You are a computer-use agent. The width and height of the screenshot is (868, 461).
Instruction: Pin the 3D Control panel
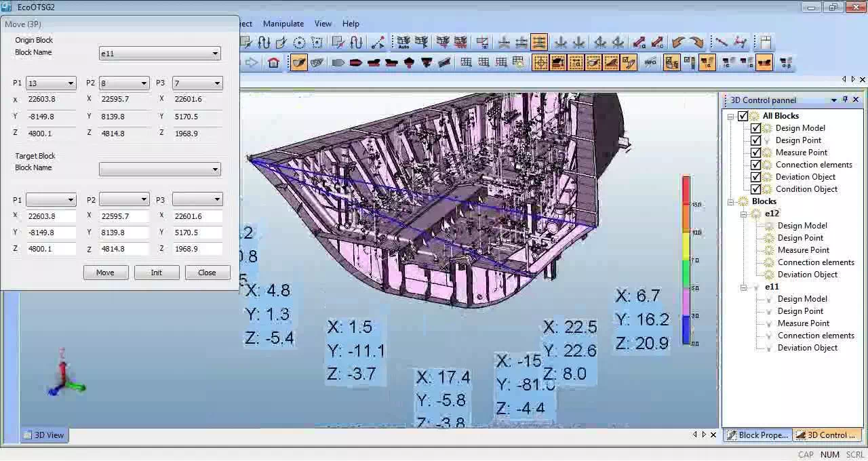pyautogui.click(x=845, y=100)
